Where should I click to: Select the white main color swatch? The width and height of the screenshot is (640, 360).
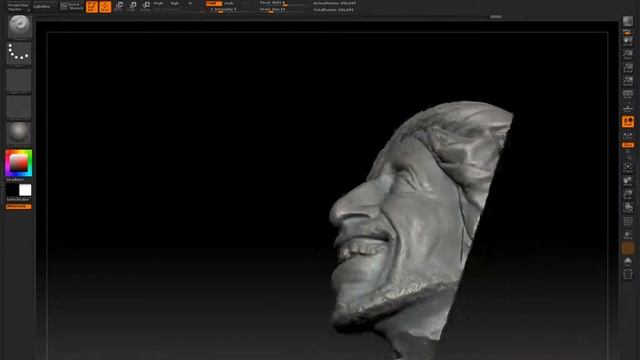25,190
